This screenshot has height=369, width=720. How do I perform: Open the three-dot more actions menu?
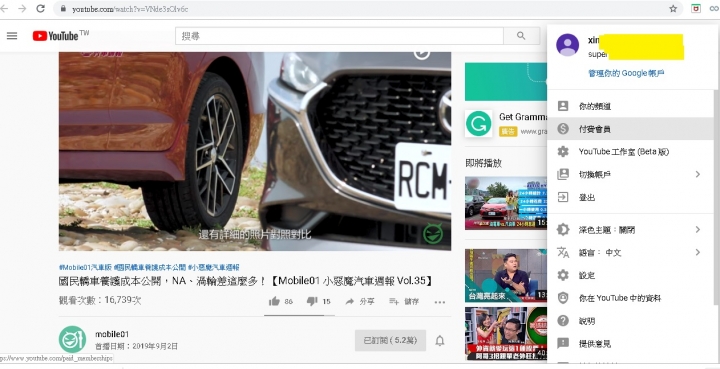(439, 302)
